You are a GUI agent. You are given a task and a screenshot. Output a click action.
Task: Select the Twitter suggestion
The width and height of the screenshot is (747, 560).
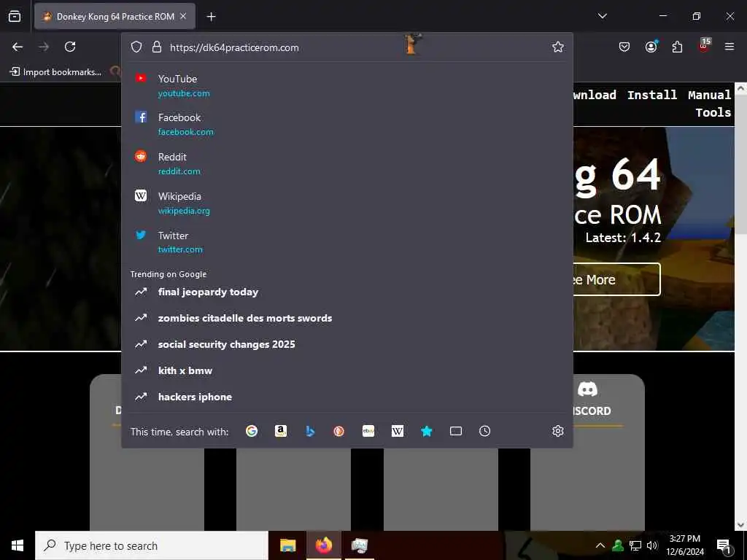point(347,242)
